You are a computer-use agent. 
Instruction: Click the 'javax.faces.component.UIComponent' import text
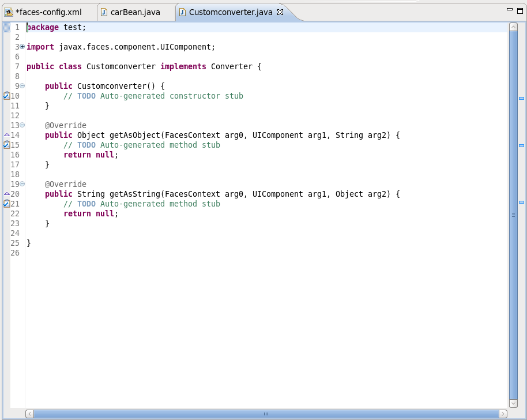pos(135,47)
